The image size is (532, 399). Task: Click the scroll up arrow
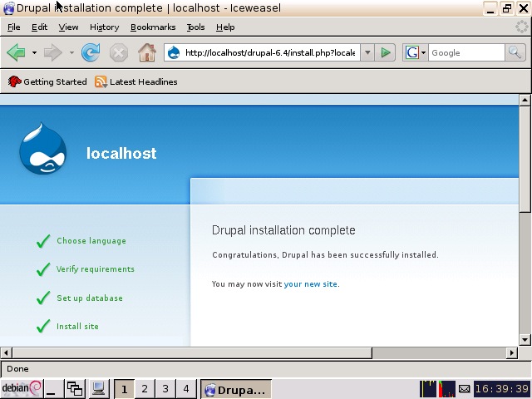click(525, 100)
